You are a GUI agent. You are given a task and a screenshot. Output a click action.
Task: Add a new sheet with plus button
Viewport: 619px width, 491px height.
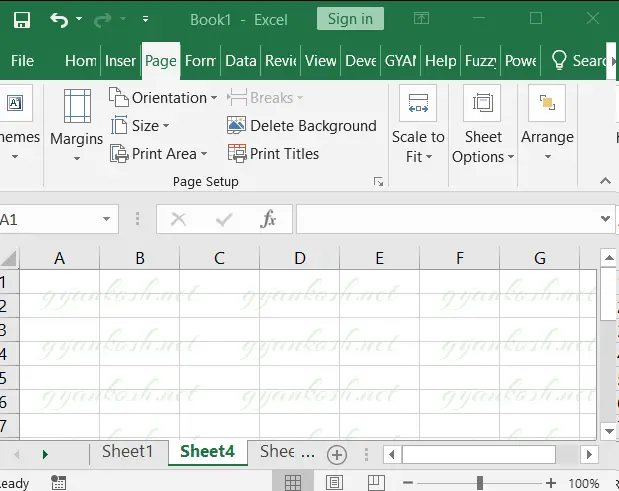pos(337,455)
